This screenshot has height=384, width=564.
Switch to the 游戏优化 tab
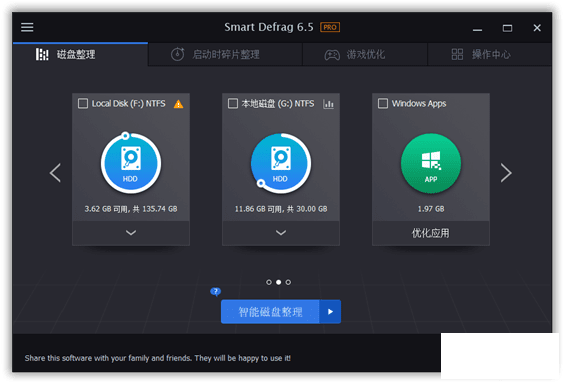(365, 54)
